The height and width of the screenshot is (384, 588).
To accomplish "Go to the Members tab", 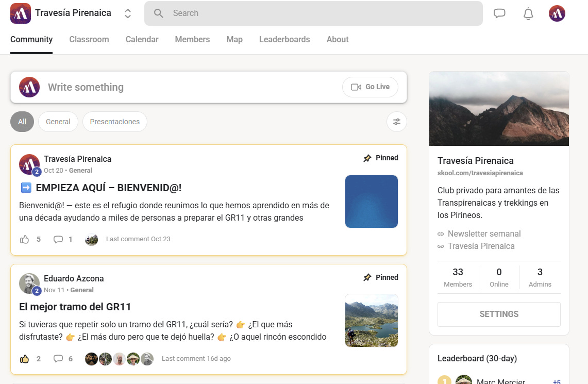I will 192,39.
